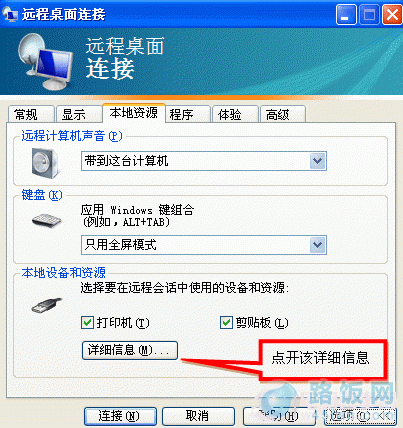This screenshot has height=428, width=403.
Task: Open the 体验 tab
Action: (235, 114)
